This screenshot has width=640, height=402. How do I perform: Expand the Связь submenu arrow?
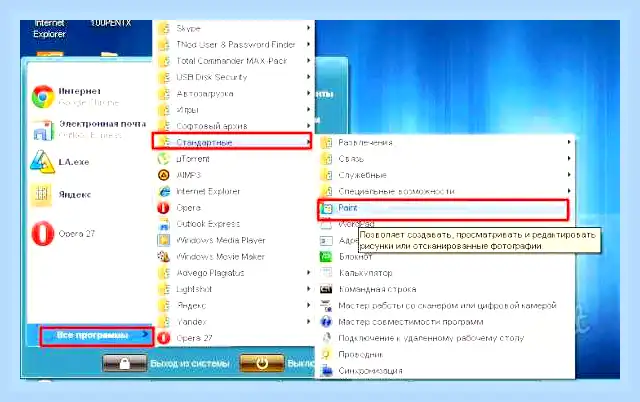[x=569, y=158]
